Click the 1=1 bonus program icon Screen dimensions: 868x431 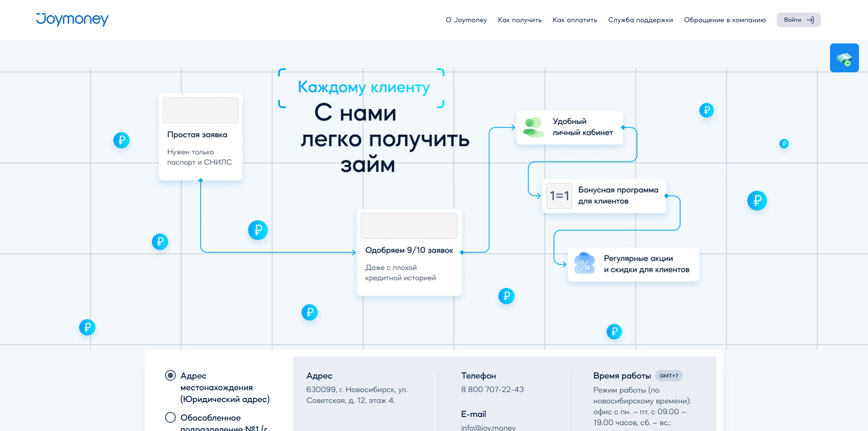[559, 196]
